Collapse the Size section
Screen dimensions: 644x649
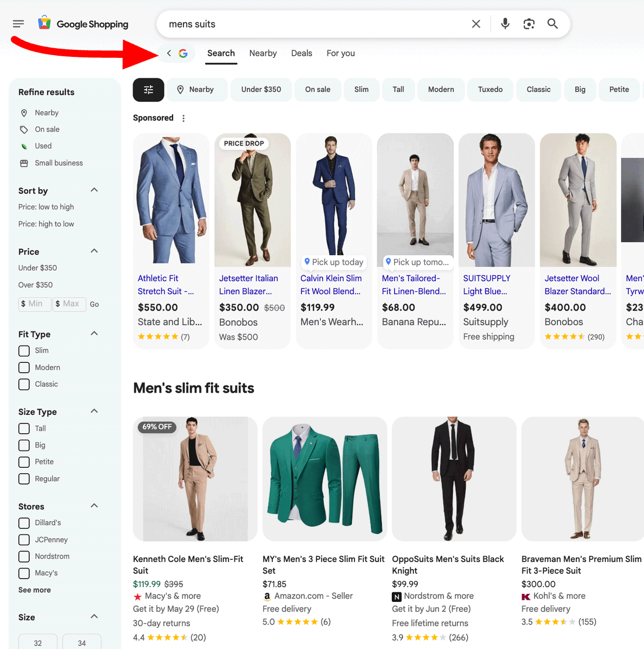click(x=94, y=617)
